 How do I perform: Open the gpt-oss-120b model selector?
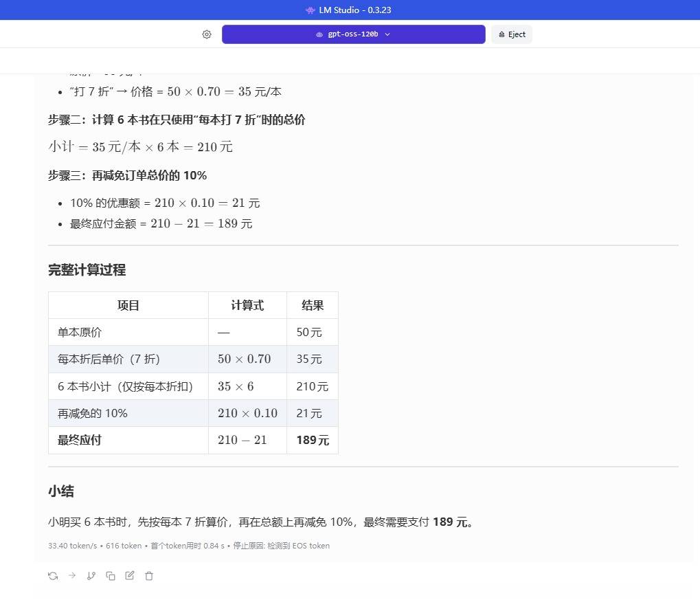pyautogui.click(x=353, y=34)
